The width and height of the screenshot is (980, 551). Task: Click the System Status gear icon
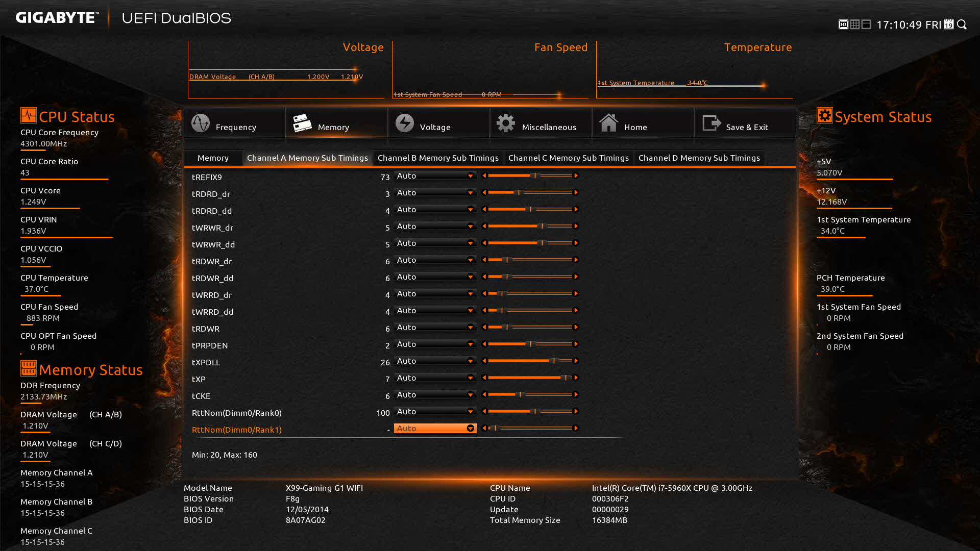pos(824,115)
